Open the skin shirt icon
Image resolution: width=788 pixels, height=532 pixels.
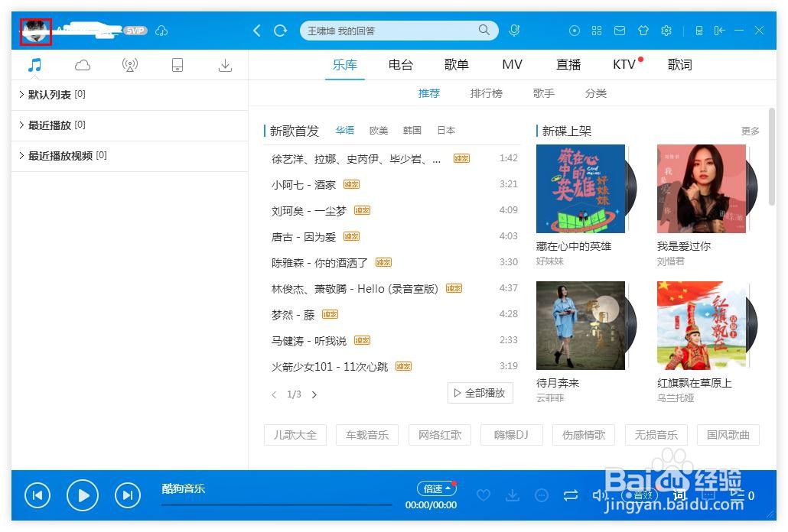click(643, 31)
